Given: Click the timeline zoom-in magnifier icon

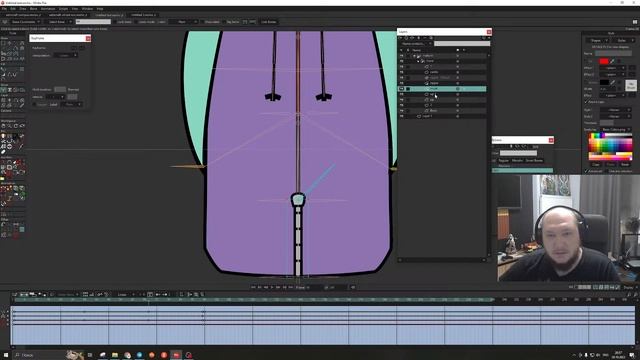Looking at the screenshot, I should (x=635, y=294).
